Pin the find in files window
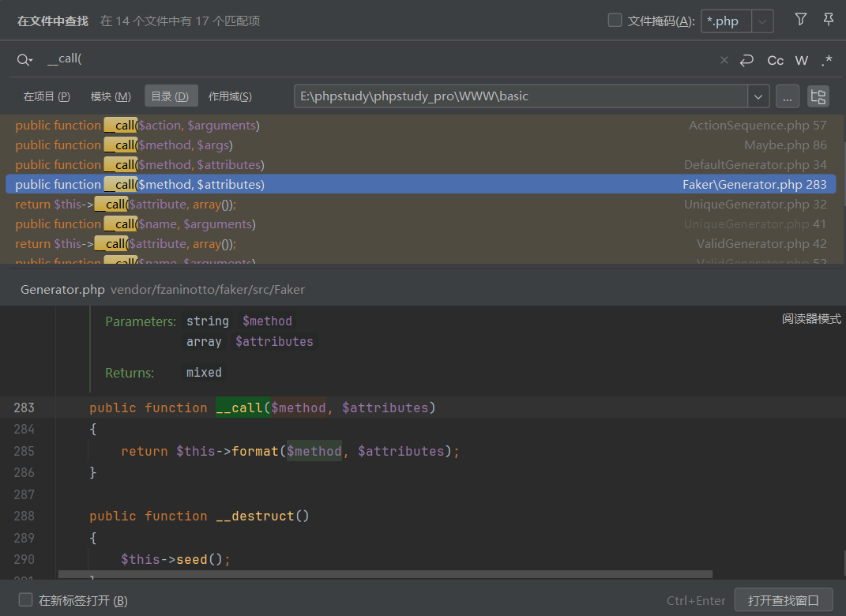 point(828,20)
